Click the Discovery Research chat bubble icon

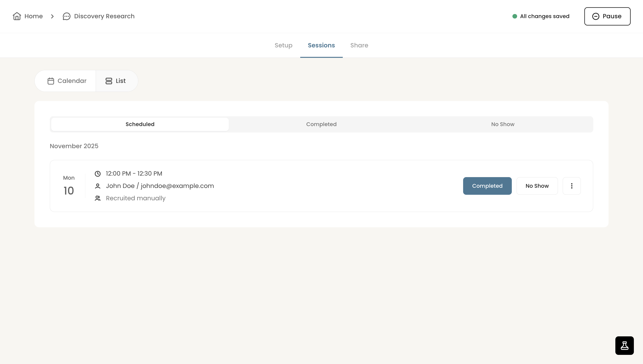point(67,16)
